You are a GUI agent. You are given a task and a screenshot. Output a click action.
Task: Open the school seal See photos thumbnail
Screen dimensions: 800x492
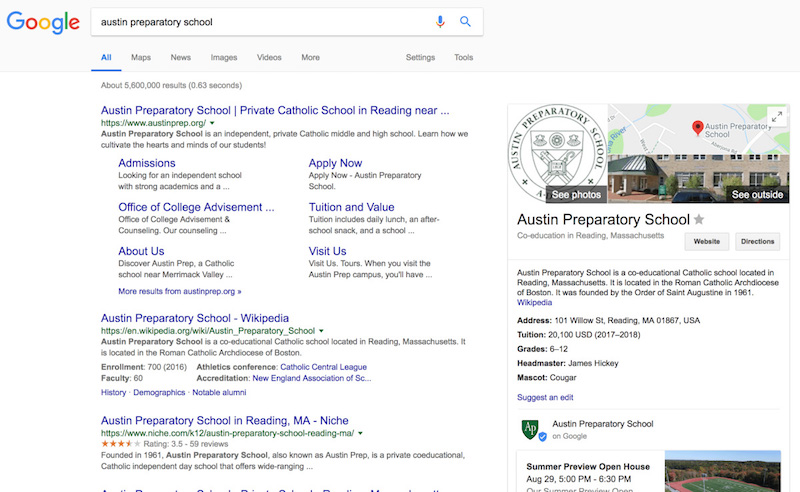click(x=557, y=153)
